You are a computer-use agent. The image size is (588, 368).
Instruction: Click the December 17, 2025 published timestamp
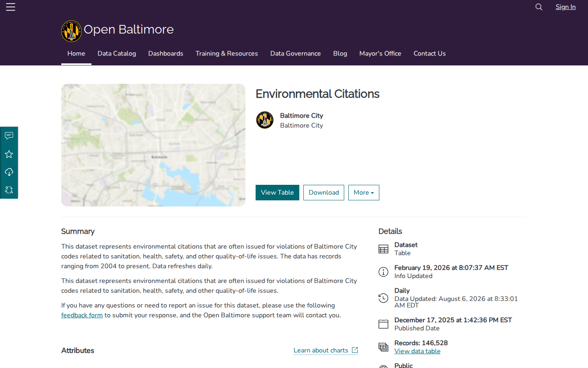point(453,320)
